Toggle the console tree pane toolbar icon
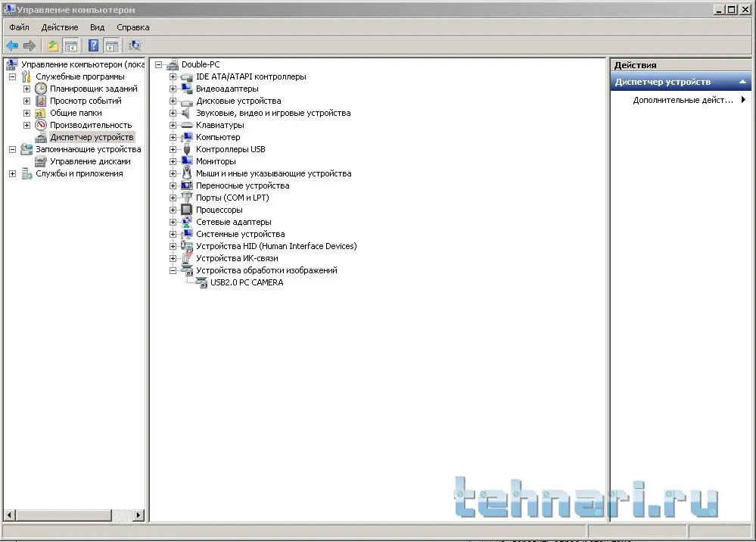The image size is (756, 542). (71, 46)
